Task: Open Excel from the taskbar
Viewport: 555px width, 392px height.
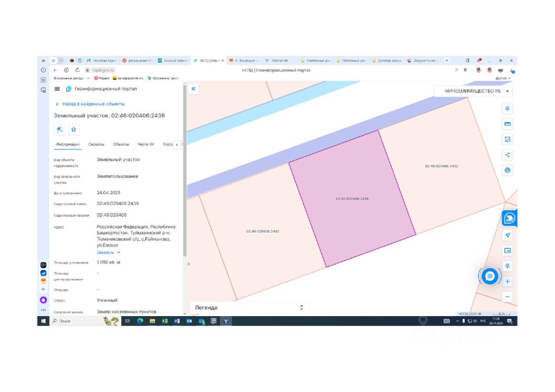Action: (164, 321)
